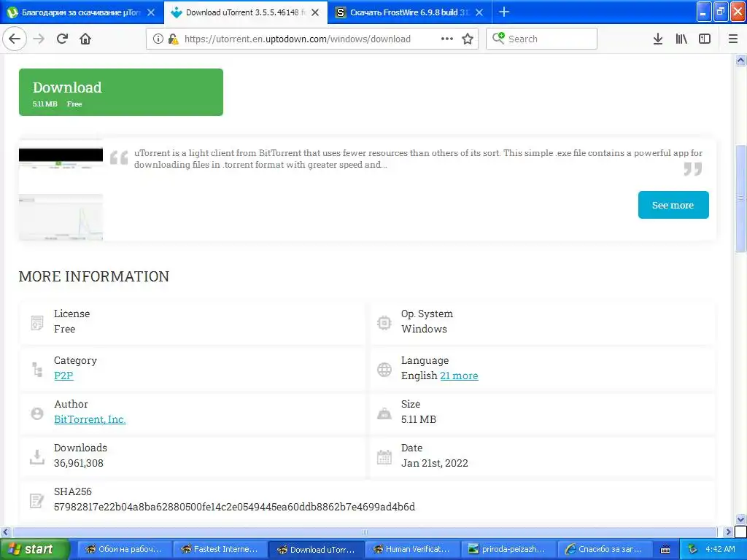Viewport: 747px width, 560px height.
Task: Select the SHA256 hash value text
Action: coord(234,507)
